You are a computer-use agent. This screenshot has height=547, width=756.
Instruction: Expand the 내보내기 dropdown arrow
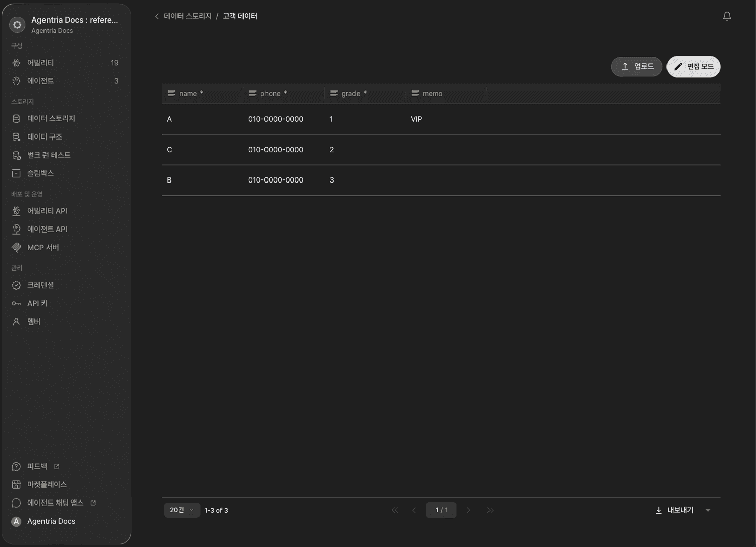coord(708,510)
